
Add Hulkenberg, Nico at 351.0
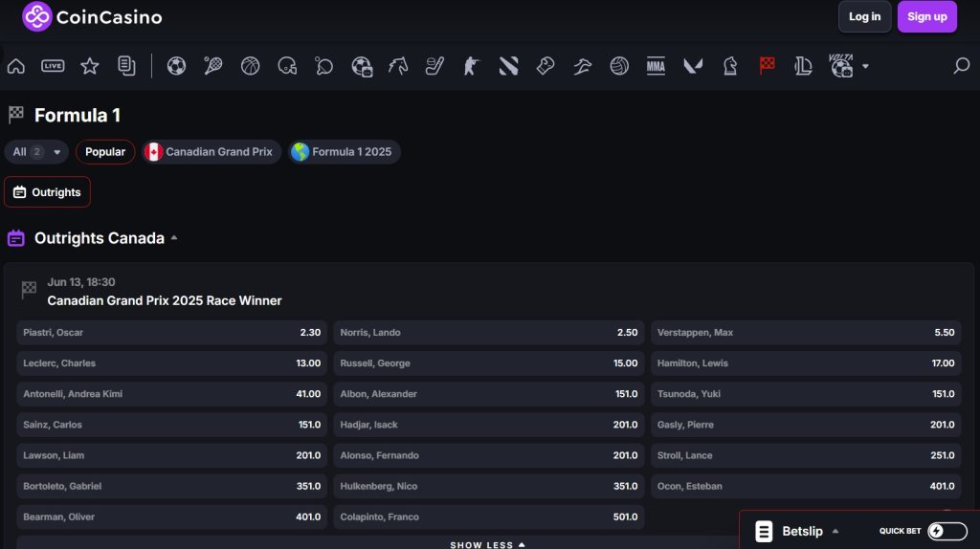pos(489,486)
